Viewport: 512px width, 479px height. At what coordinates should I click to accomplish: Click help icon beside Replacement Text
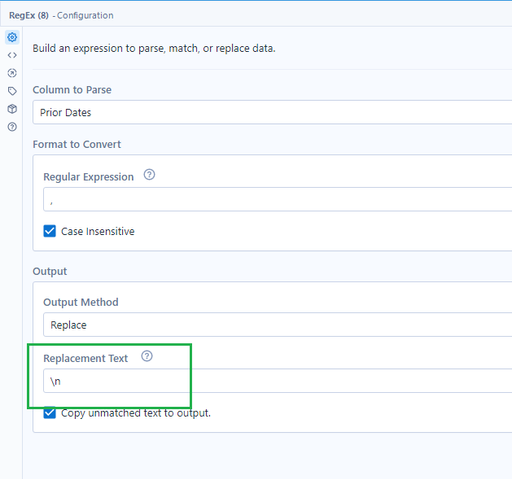[x=147, y=356]
